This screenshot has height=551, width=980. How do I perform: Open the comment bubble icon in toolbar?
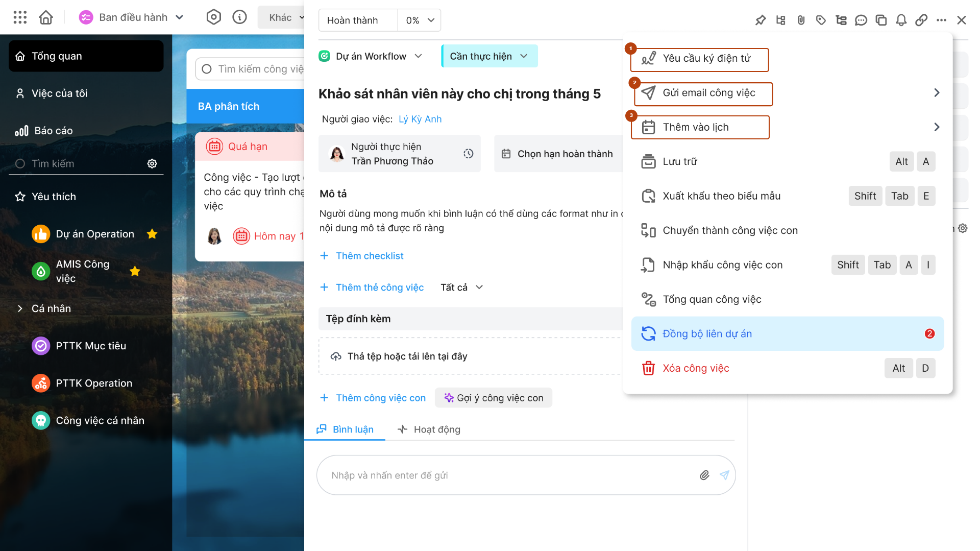861,20
